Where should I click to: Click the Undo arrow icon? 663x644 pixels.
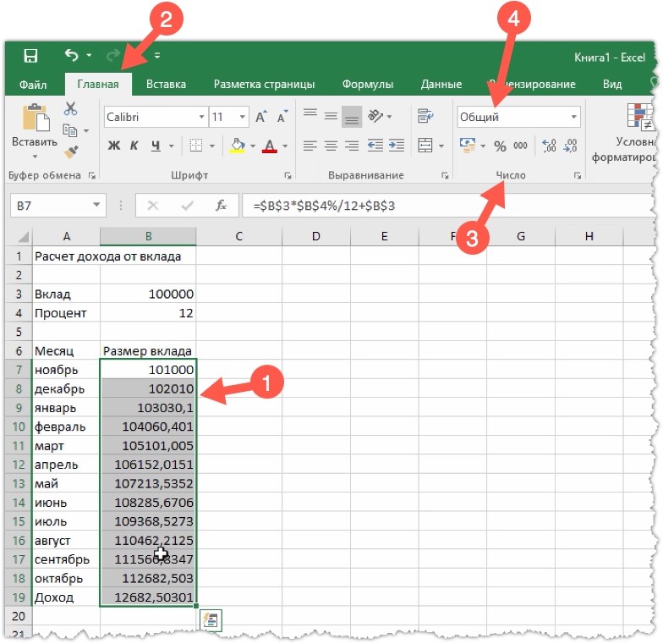point(71,55)
